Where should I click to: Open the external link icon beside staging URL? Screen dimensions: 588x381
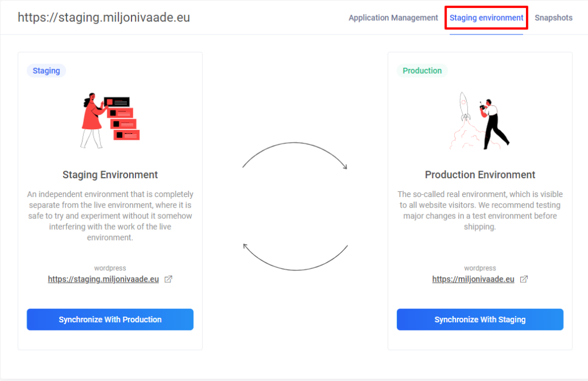coord(168,279)
